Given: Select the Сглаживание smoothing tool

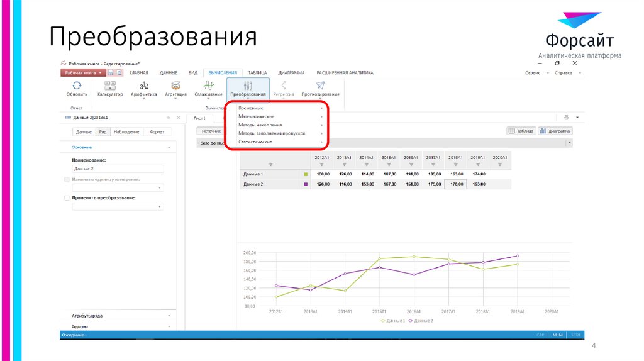Looking at the screenshot, I should pyautogui.click(x=208, y=86).
